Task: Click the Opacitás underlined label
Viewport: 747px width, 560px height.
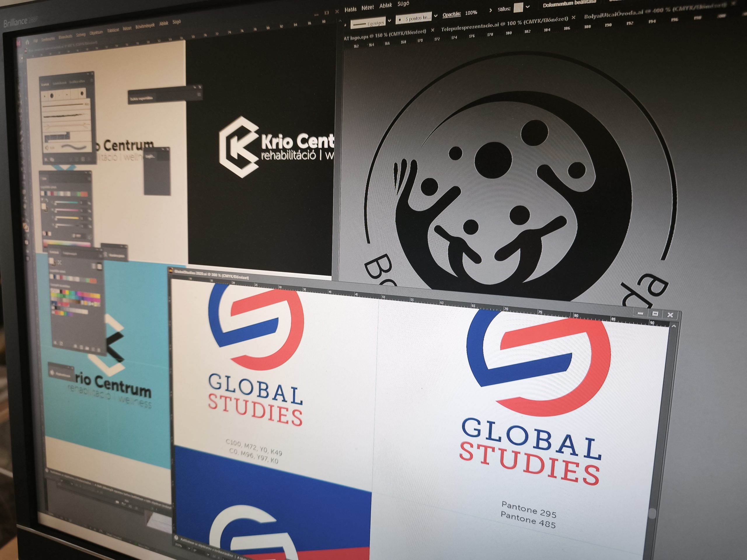Action: pyautogui.click(x=451, y=15)
